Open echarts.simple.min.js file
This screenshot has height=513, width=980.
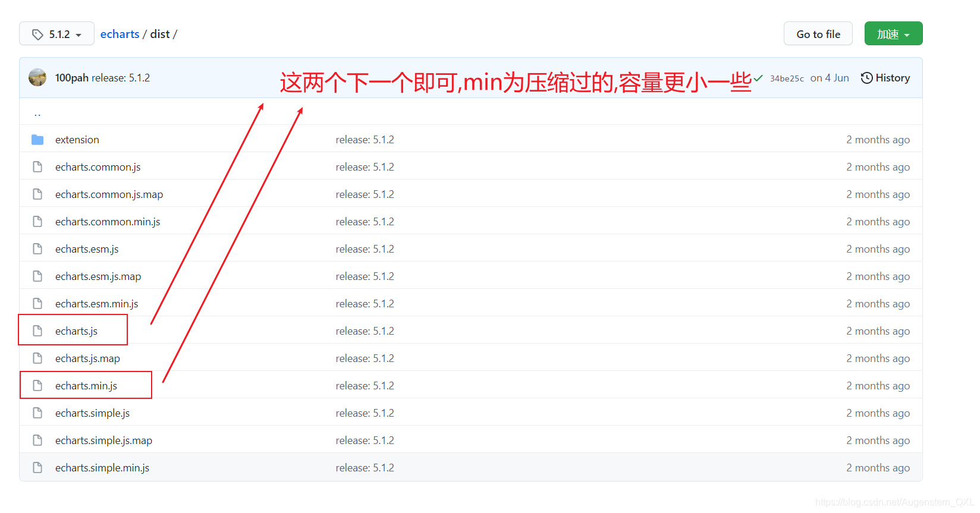[x=102, y=468]
